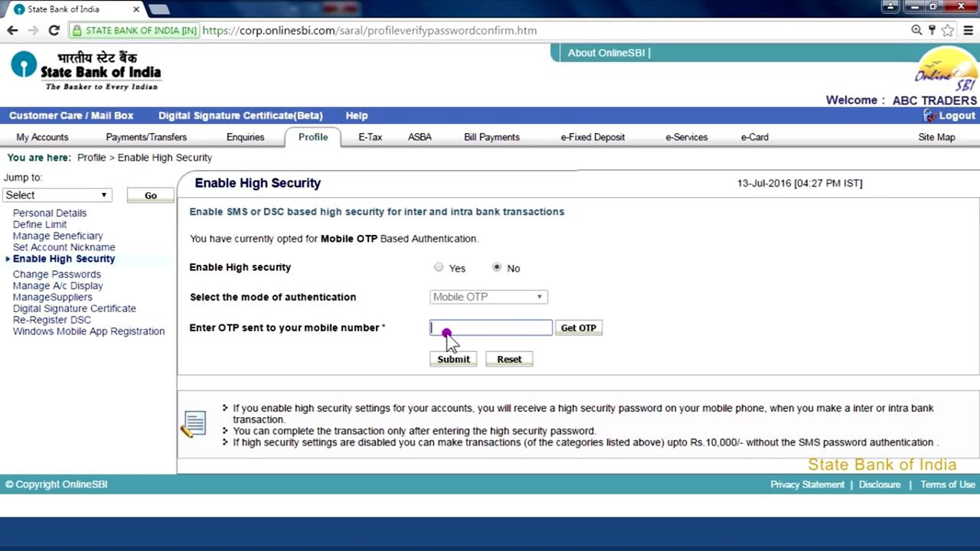Click the State Bank of India logo

(85, 70)
